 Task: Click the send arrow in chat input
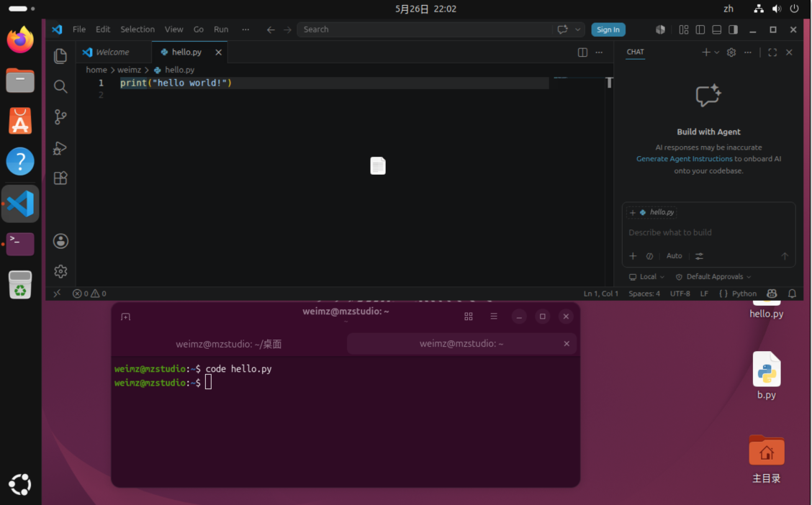click(785, 256)
